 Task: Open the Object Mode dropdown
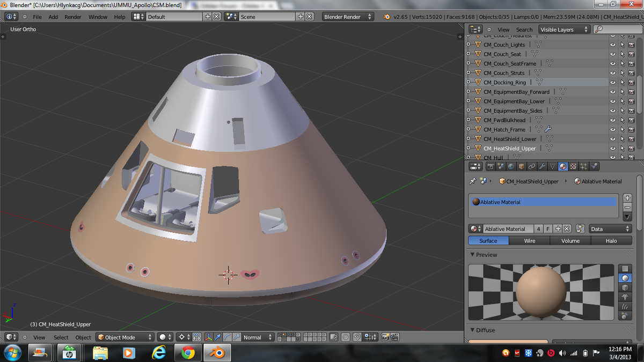click(x=125, y=337)
